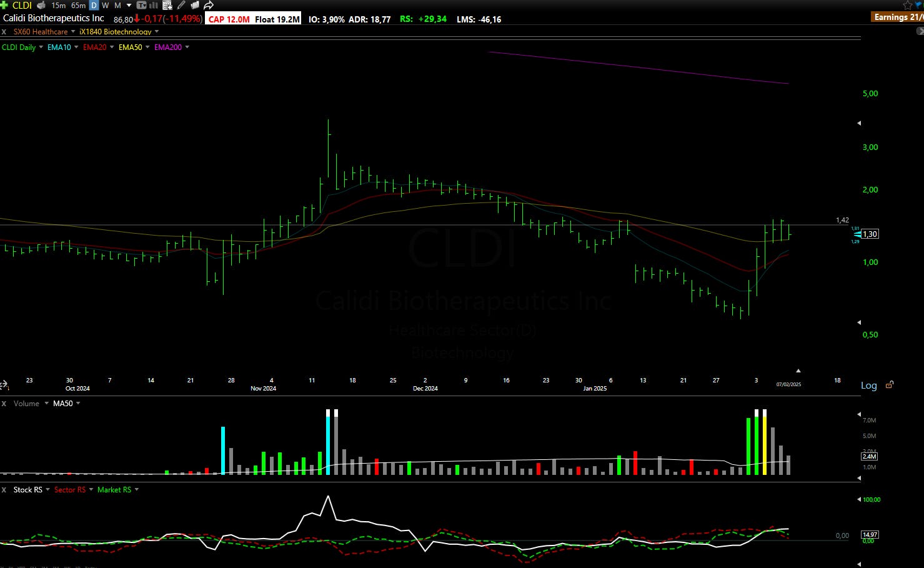924x568 pixels.
Task: Close the Stock RS pane with its x
Action: (4, 490)
